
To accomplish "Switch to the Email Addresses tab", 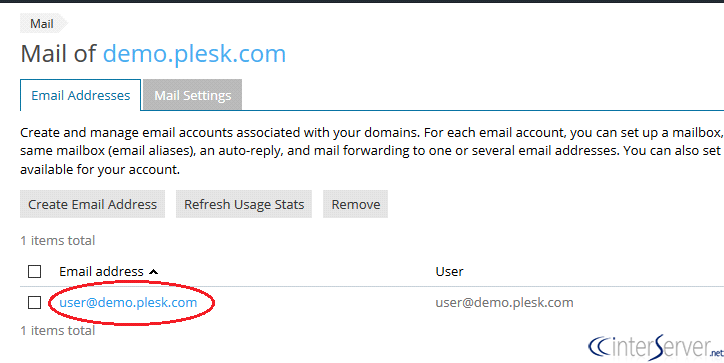I will click(80, 96).
